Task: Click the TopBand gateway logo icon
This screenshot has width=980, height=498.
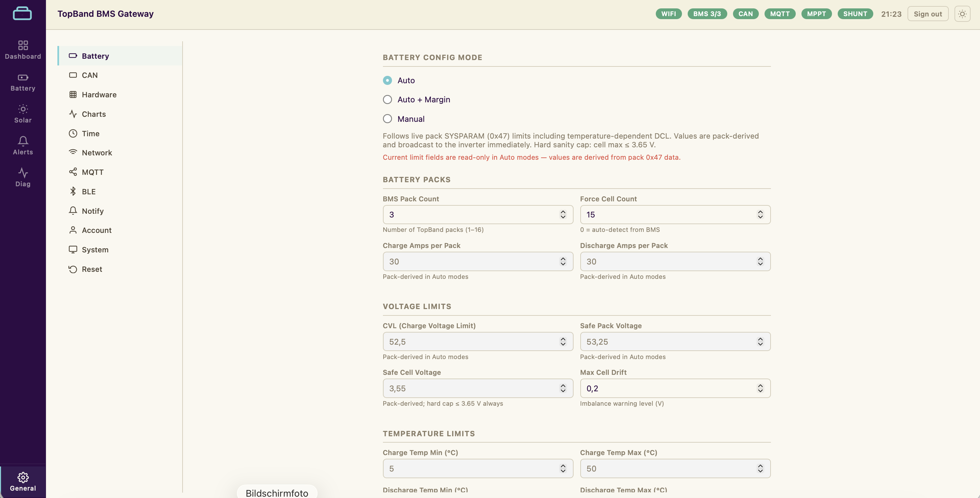Action: pos(22,13)
